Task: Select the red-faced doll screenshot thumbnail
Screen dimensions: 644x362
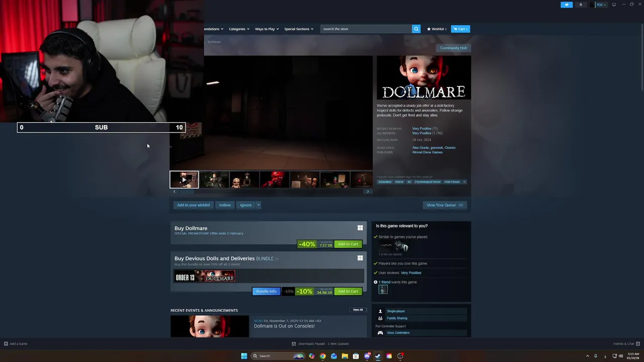Action: (274, 179)
